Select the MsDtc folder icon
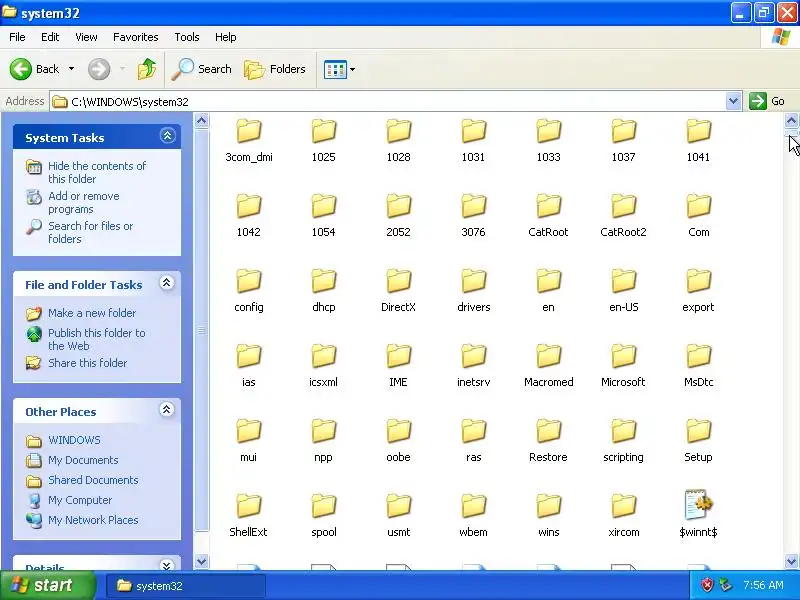800x600 pixels. click(x=698, y=356)
